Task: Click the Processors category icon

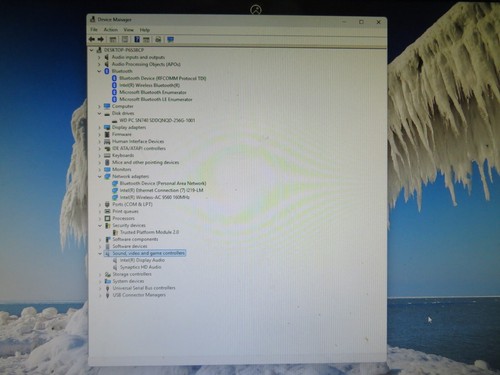Action: tap(107, 218)
